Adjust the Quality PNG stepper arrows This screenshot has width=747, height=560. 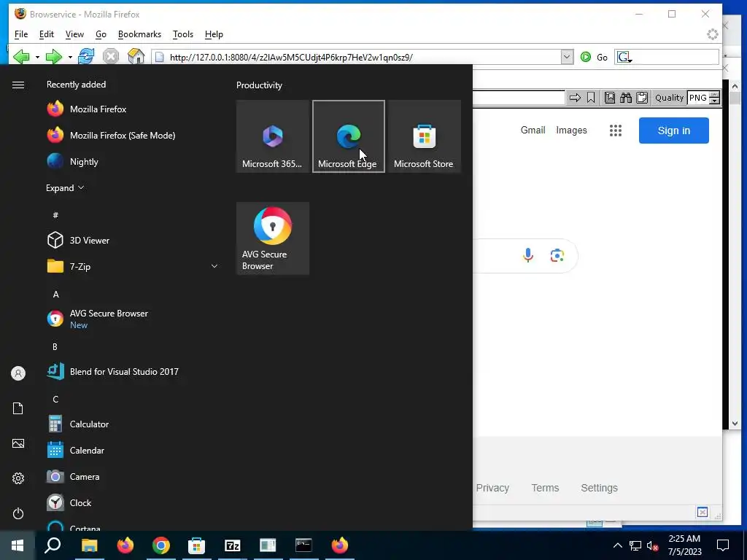click(714, 98)
